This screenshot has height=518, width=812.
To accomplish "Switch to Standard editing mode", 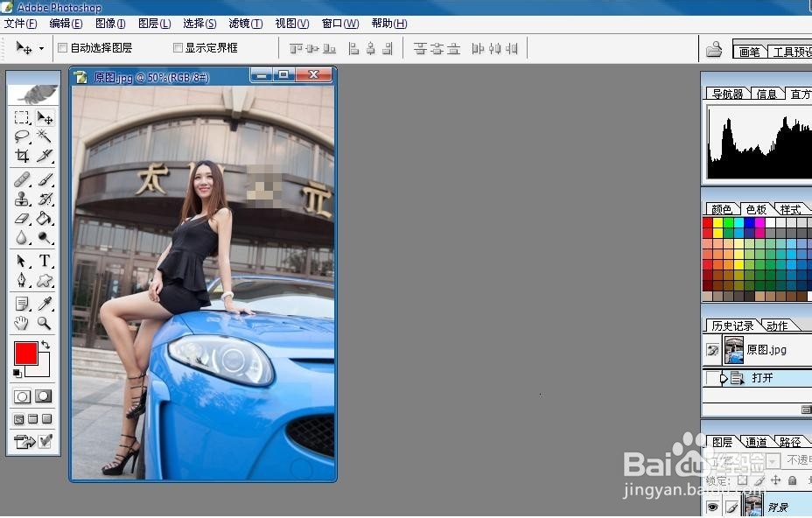I will 22,396.
